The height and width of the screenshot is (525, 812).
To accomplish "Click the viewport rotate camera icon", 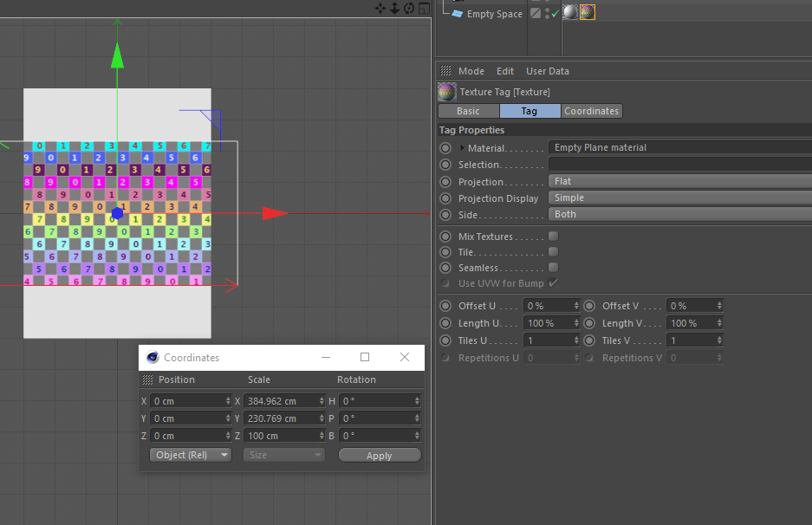I will pos(409,8).
